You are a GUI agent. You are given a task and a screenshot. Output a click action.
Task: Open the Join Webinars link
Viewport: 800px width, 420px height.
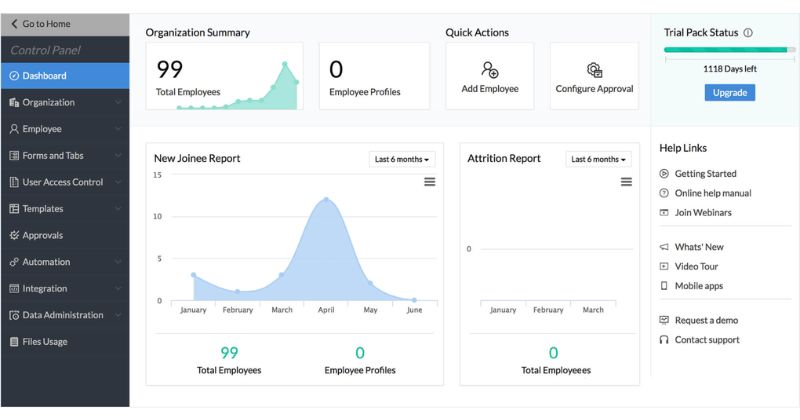click(703, 212)
